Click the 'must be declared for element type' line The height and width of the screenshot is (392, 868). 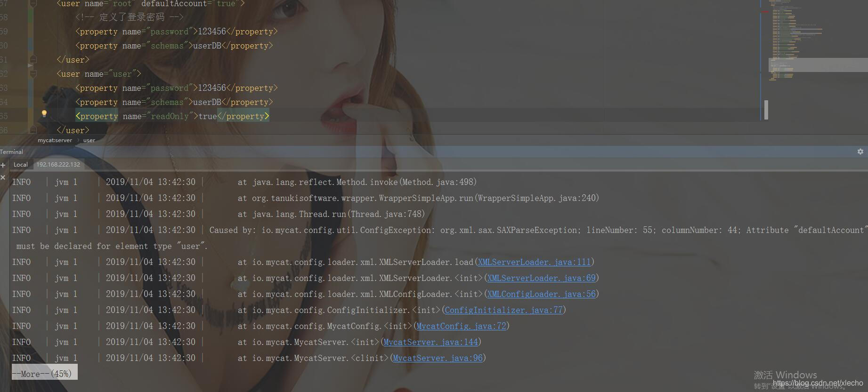pyautogui.click(x=112, y=246)
